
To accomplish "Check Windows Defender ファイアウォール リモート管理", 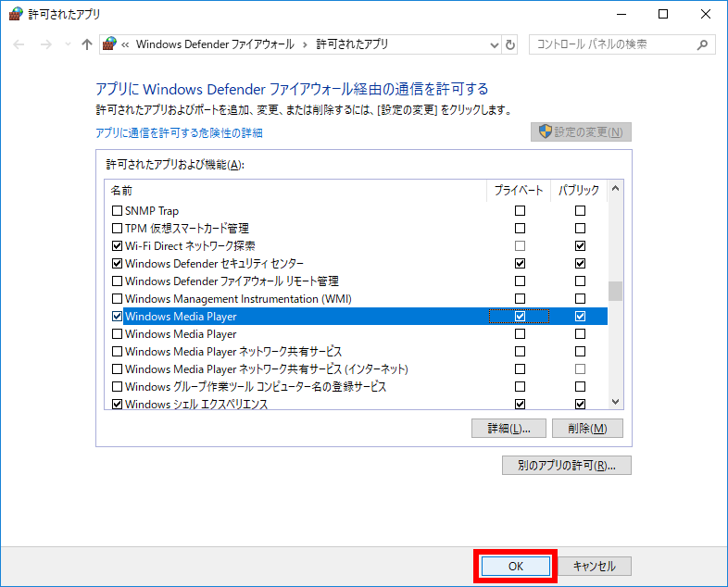I will pos(118,281).
